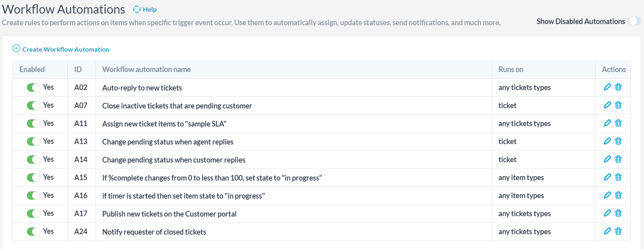This screenshot has width=644, height=249.
Task: Click the A16 ID cell
Action: point(81,195)
